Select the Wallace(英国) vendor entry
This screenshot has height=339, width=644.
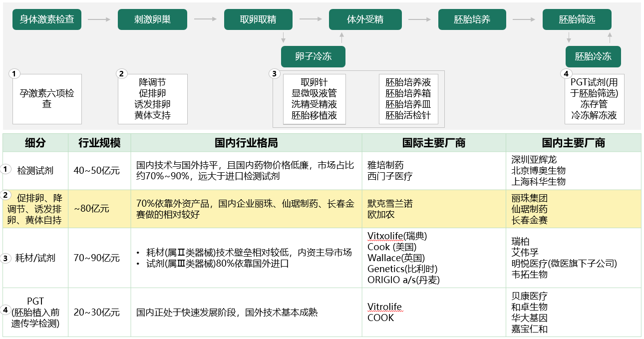[396, 258]
